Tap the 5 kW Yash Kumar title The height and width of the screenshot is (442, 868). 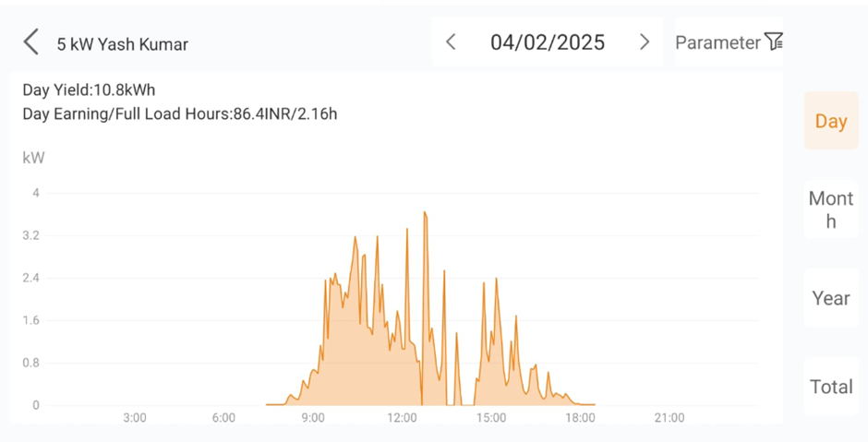[x=122, y=43]
